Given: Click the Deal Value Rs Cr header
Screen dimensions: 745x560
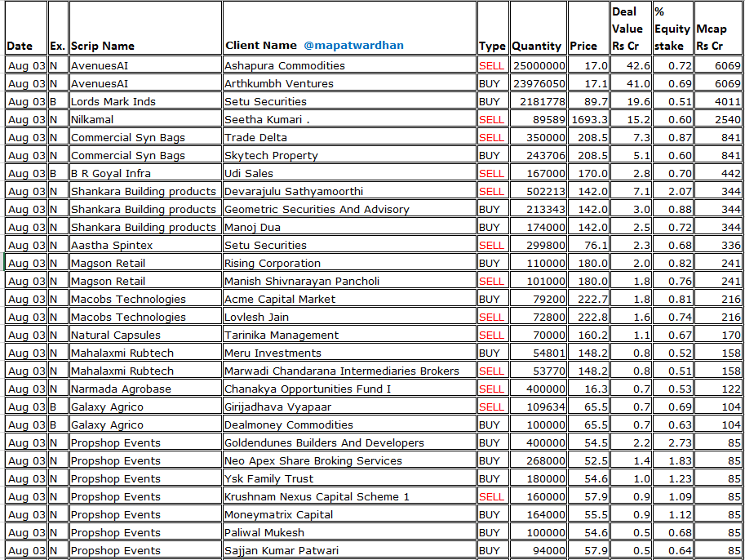Looking at the screenshot, I should [x=627, y=29].
